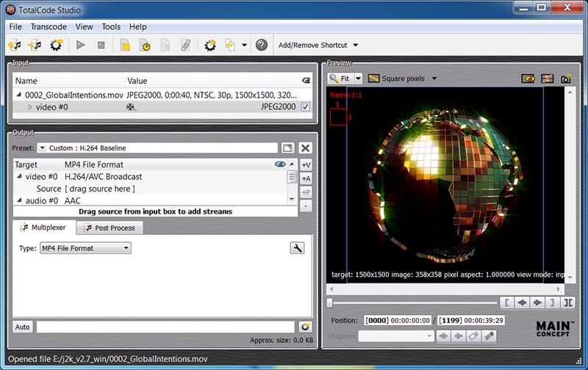588x370 pixels.
Task: Step to next frame arrow
Action: pyautogui.click(x=538, y=302)
